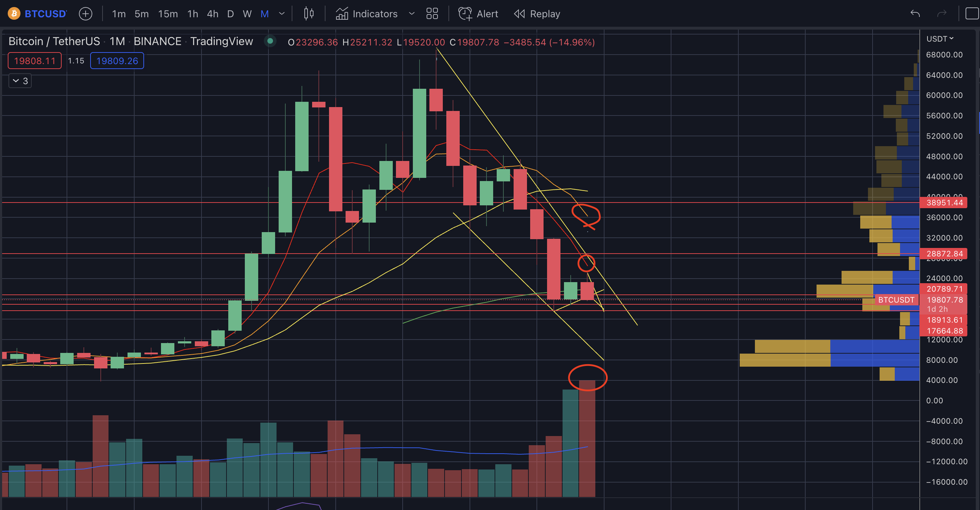This screenshot has width=980, height=510.
Task: Click the redo arrow
Action: point(942,14)
